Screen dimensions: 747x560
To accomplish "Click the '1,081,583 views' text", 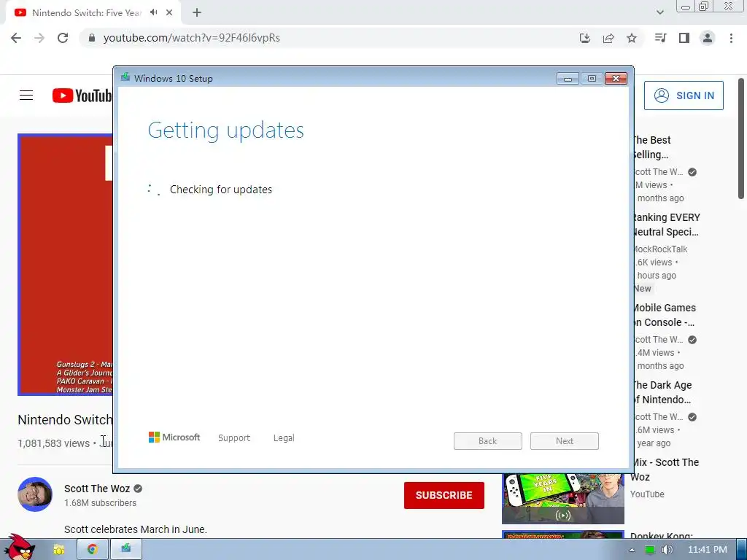I will click(53, 443).
